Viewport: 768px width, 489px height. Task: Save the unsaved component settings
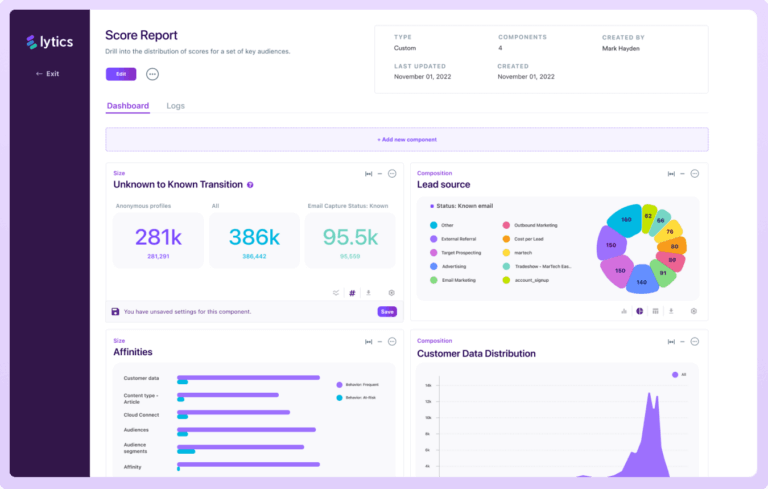click(386, 312)
